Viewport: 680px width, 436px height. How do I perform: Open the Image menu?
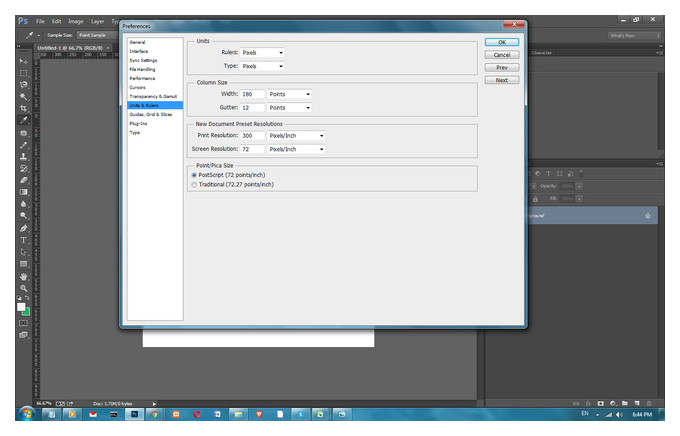point(75,21)
